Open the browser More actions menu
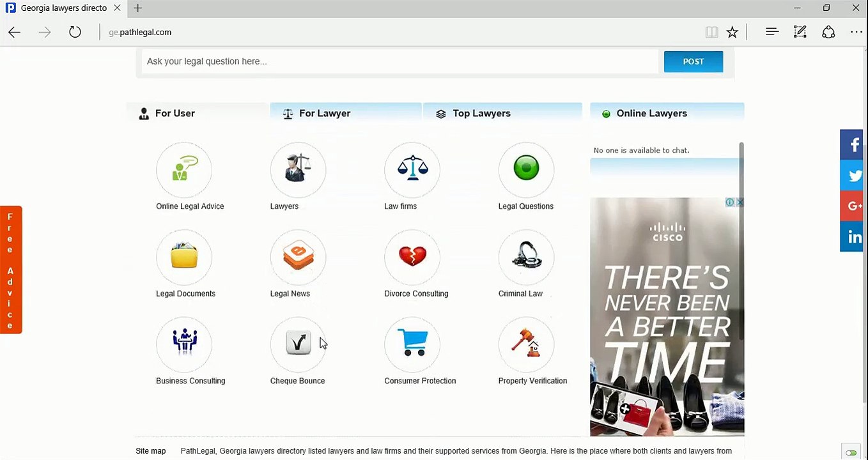The height and width of the screenshot is (460, 868). tap(856, 32)
